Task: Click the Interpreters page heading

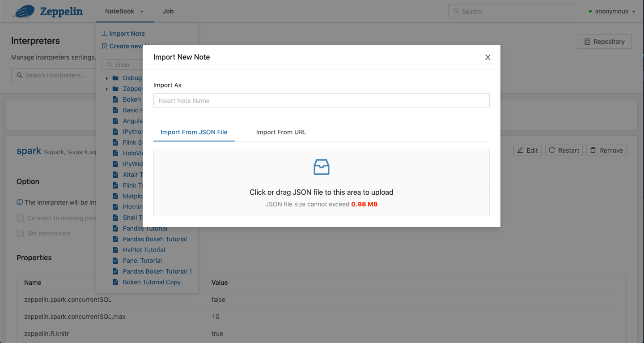Action: (x=35, y=41)
